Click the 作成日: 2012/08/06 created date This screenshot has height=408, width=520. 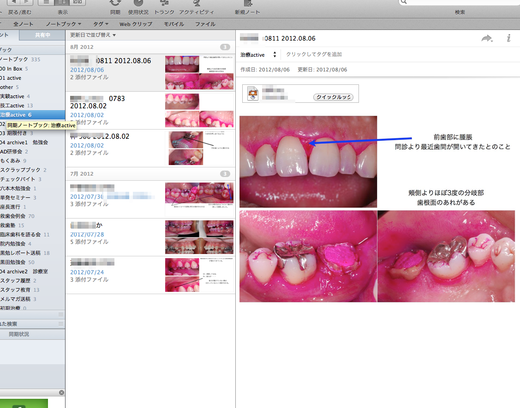tap(265, 70)
